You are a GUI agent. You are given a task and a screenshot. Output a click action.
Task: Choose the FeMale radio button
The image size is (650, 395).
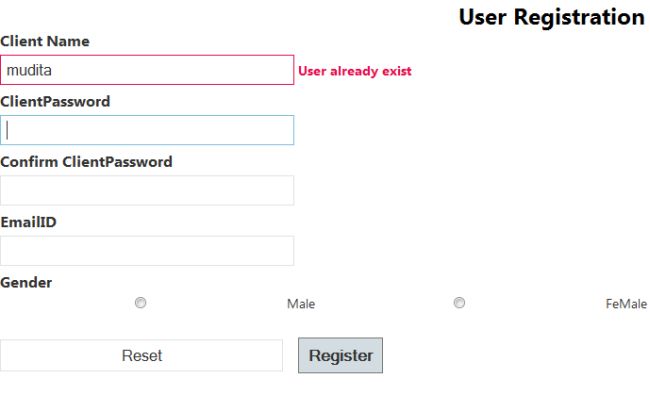459,303
